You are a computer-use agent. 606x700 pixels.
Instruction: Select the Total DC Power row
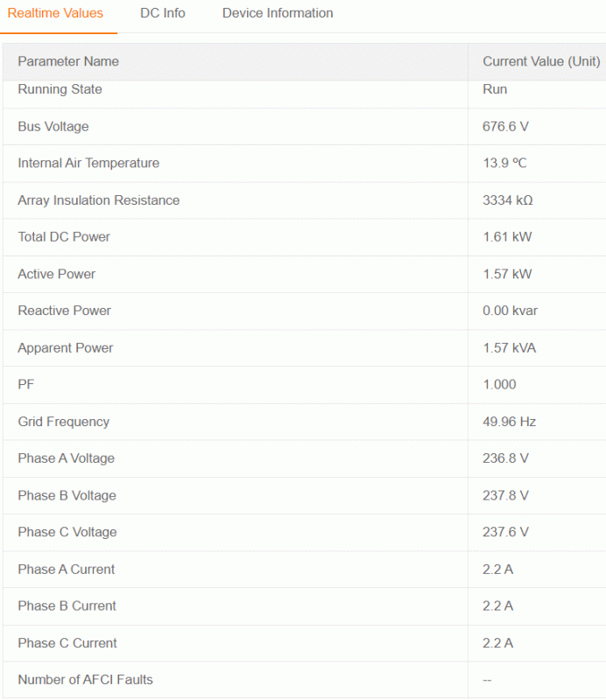pyautogui.click(x=305, y=237)
